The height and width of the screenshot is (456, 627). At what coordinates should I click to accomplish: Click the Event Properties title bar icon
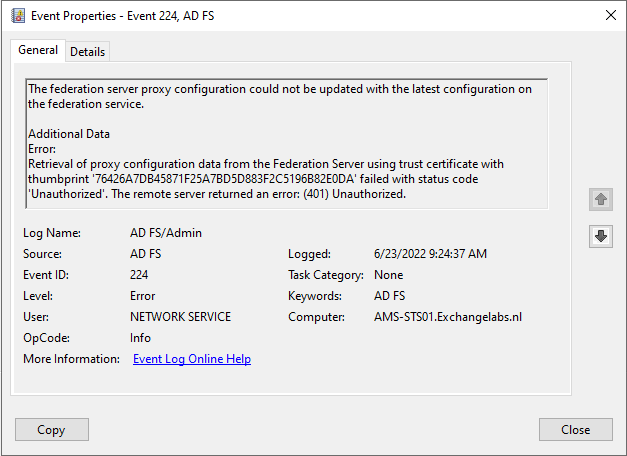click(17, 15)
